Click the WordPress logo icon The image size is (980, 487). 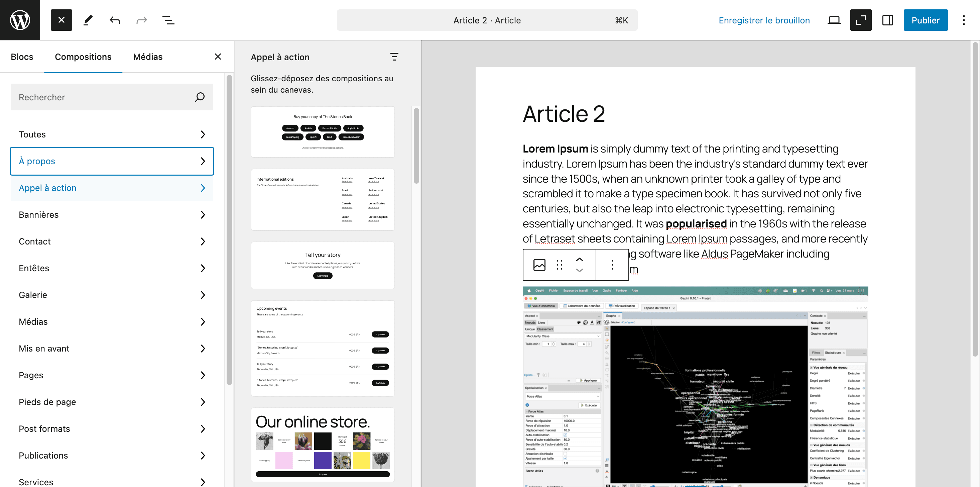click(x=20, y=20)
